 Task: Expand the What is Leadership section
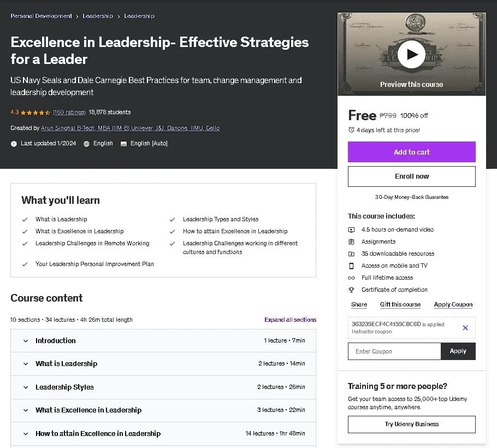[163, 364]
